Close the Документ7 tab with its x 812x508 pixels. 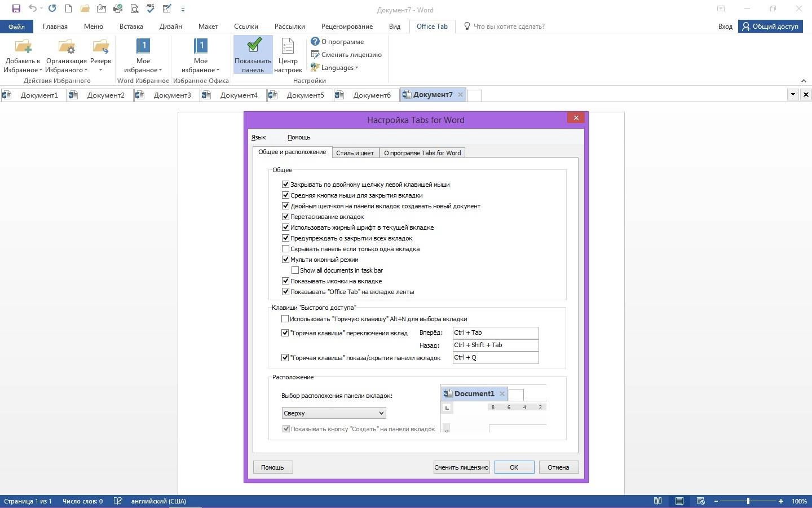(x=460, y=95)
